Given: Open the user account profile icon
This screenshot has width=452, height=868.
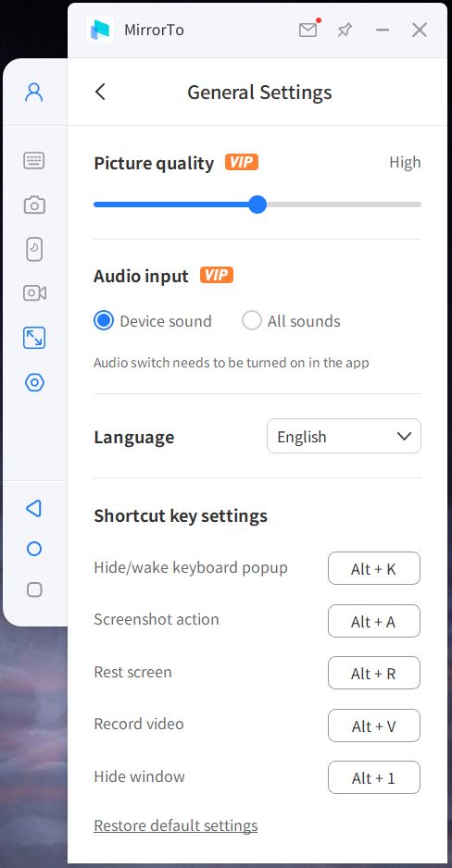Looking at the screenshot, I should pyautogui.click(x=33, y=92).
